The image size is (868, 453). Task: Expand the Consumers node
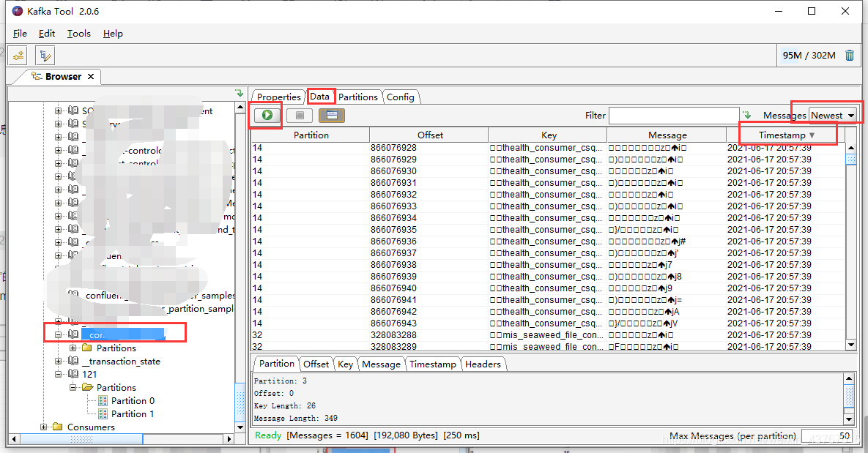coord(43,427)
